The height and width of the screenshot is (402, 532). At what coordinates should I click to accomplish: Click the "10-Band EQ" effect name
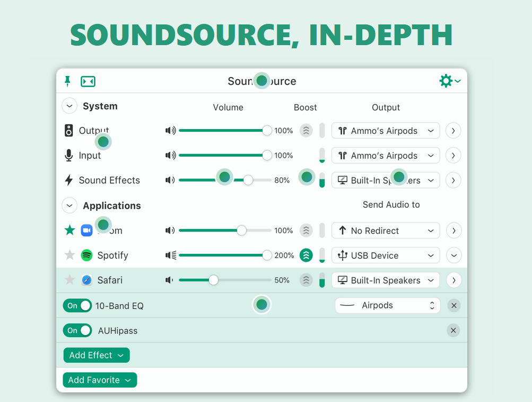click(x=119, y=306)
